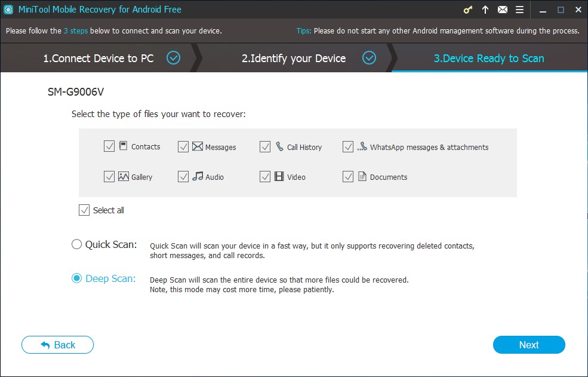Toggle the Documents checkbox
Image resolution: width=588 pixels, height=377 pixels.
[348, 176]
